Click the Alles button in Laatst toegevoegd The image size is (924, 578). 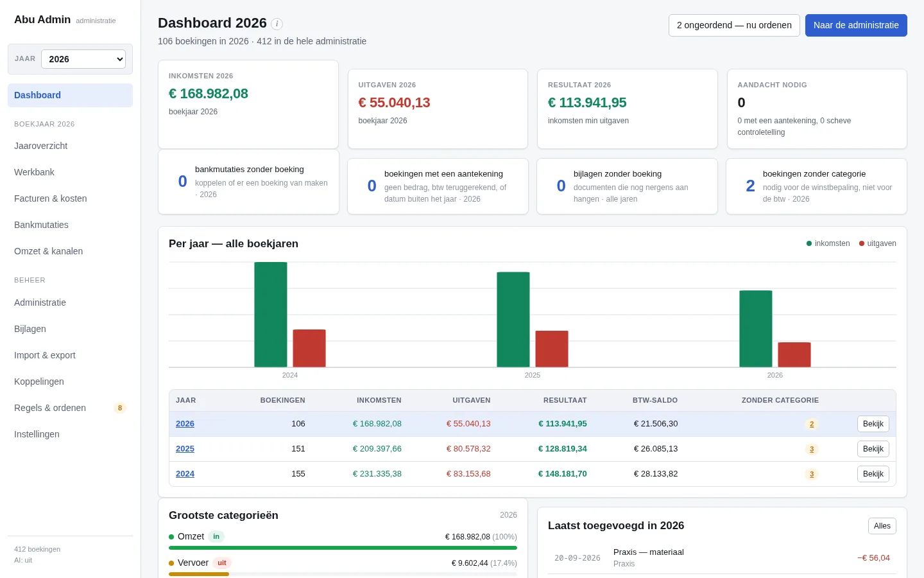point(882,526)
